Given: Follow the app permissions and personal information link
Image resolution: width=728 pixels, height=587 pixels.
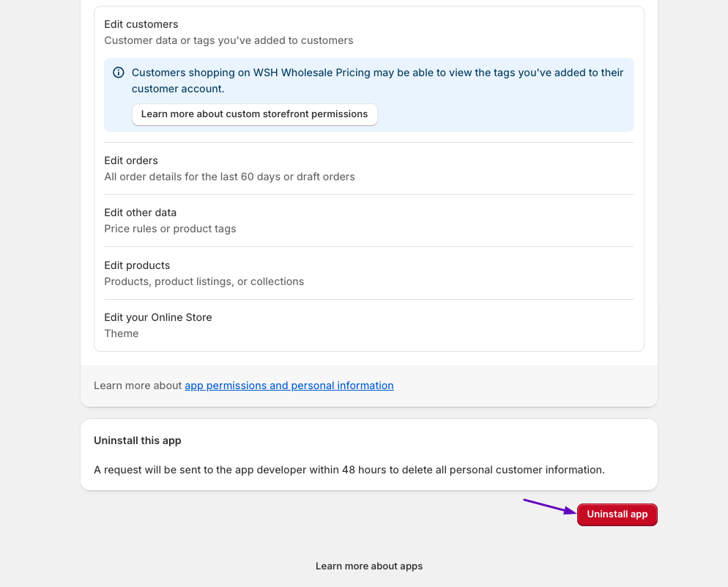Looking at the screenshot, I should (289, 385).
